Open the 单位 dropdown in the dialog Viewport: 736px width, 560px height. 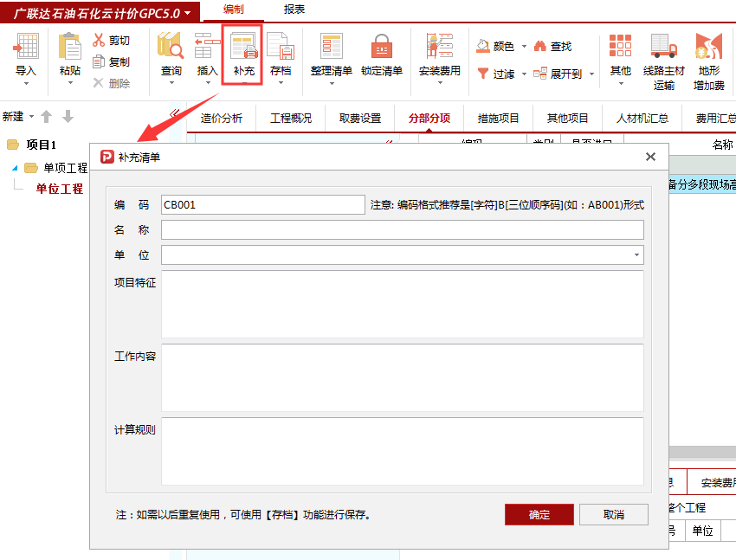[637, 255]
